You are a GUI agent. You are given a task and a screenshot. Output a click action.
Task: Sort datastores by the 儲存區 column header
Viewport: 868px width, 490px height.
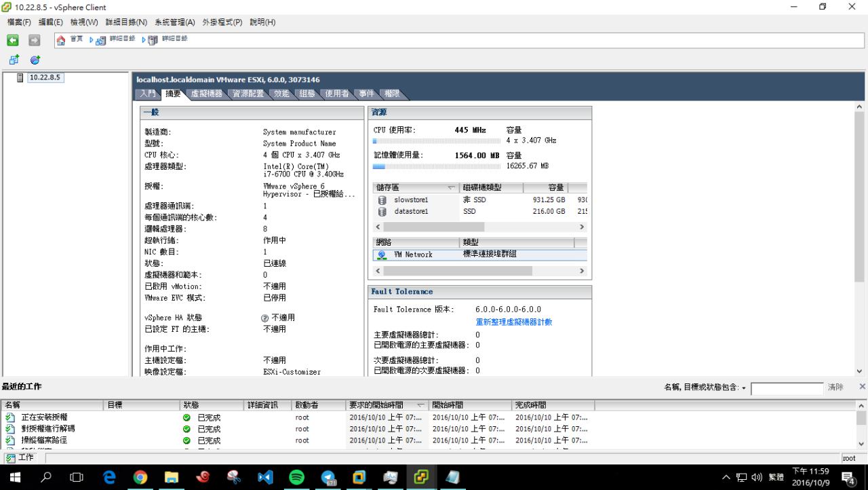416,187
